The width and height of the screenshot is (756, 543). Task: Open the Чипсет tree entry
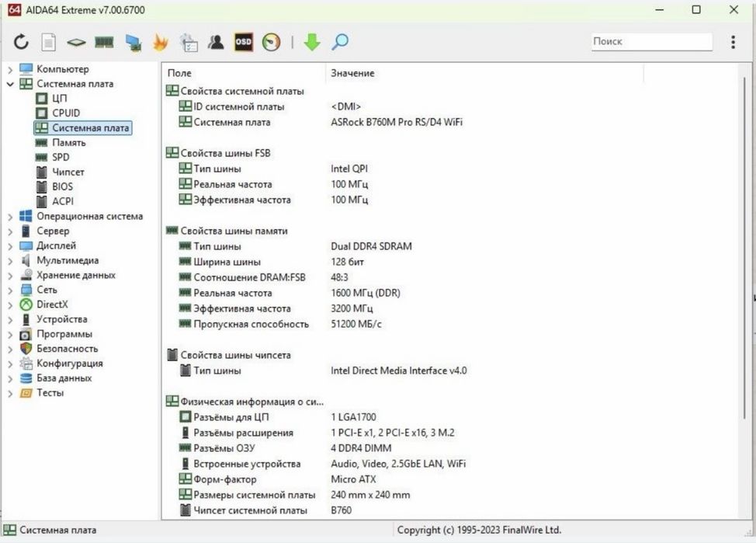coord(68,172)
